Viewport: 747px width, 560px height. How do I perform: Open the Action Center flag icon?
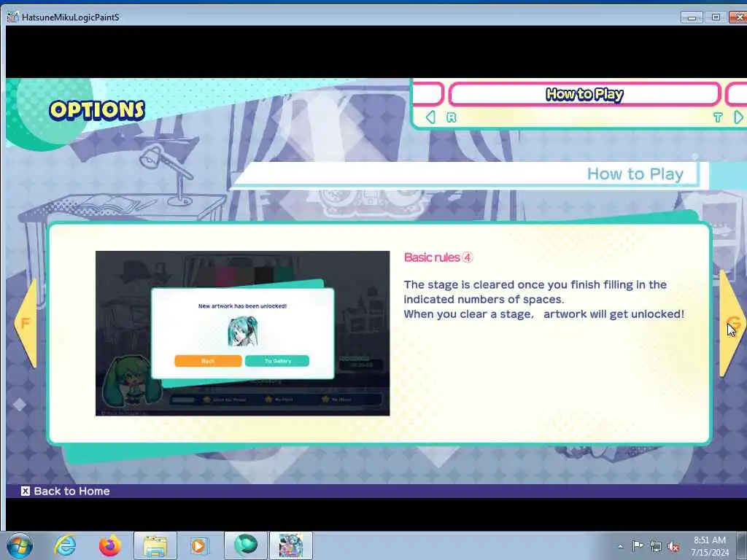coord(638,545)
